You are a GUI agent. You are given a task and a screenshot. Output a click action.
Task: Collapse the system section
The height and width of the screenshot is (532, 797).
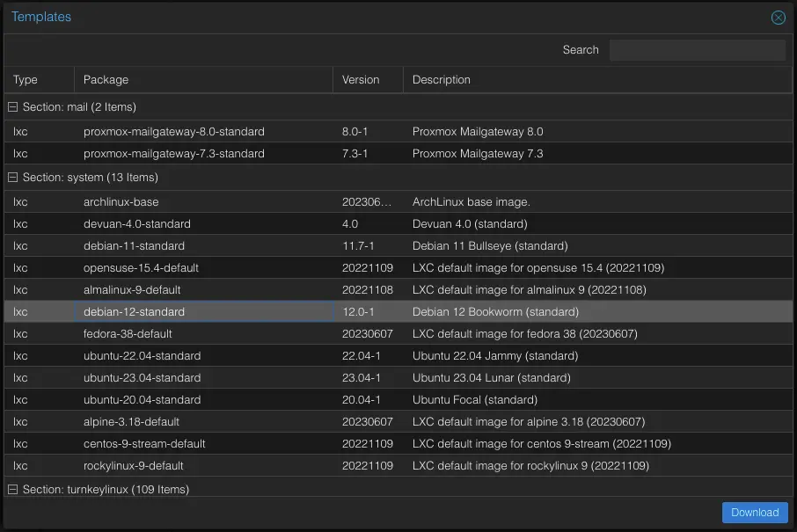(11, 177)
